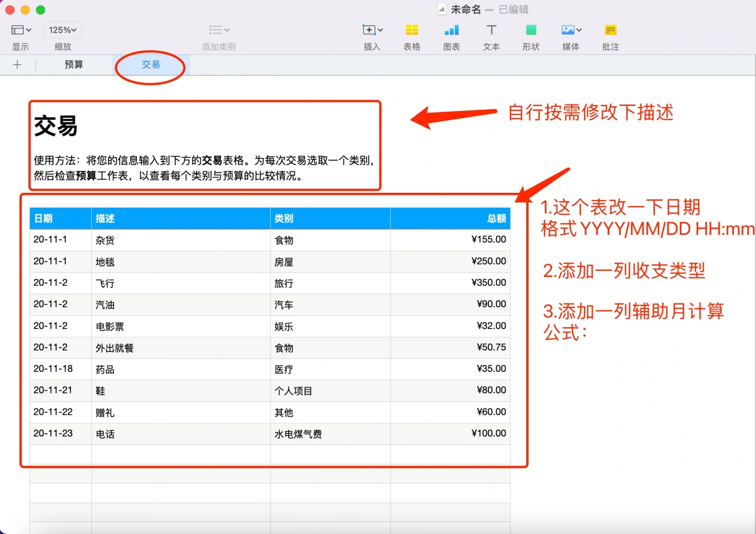This screenshot has height=534, width=756.
Task: Add a comment with the 批注 icon
Action: click(x=610, y=31)
